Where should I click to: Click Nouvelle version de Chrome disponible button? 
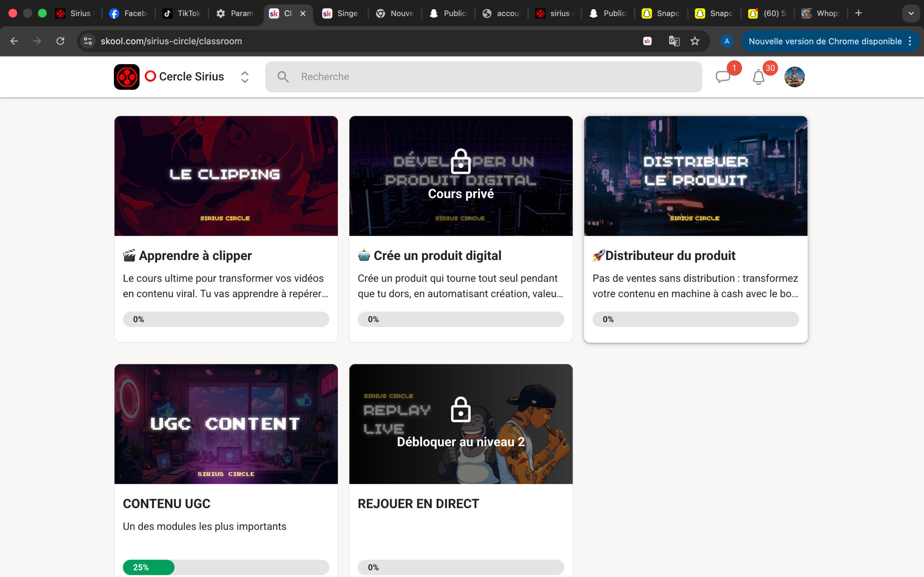tap(825, 41)
